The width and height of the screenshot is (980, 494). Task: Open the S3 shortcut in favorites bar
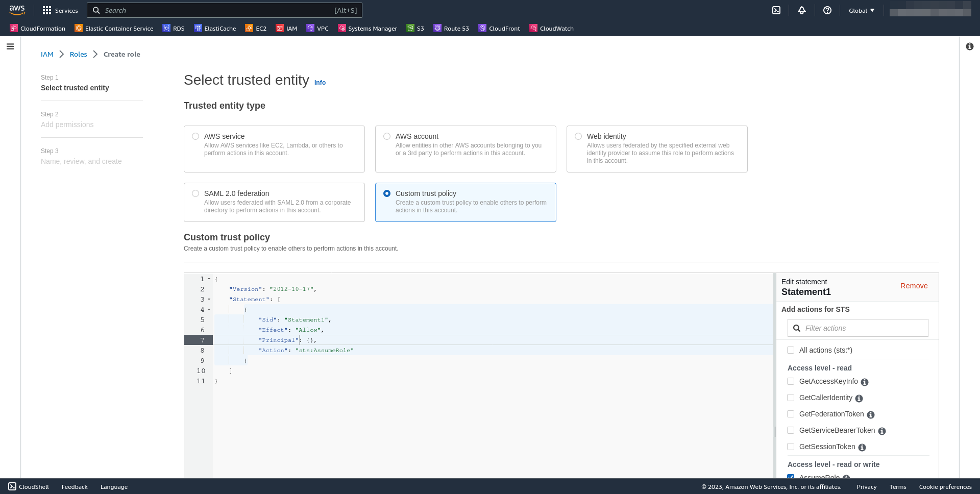coord(415,29)
